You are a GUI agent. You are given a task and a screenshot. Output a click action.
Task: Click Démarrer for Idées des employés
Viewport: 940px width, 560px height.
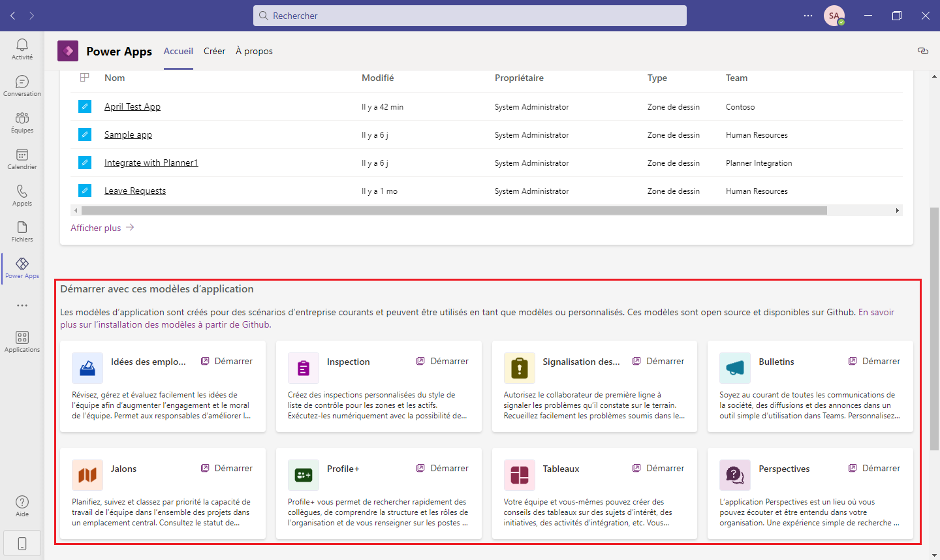227,361
